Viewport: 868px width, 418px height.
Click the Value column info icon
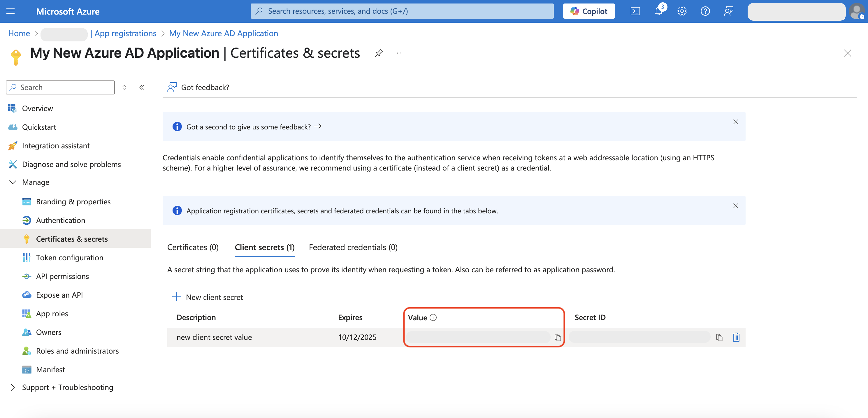point(433,317)
